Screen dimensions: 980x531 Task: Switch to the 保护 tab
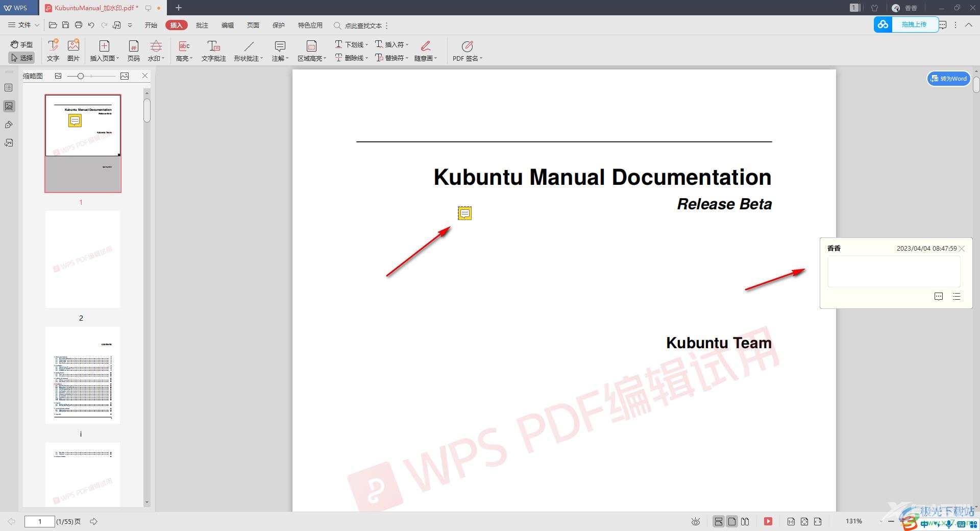pyautogui.click(x=279, y=25)
